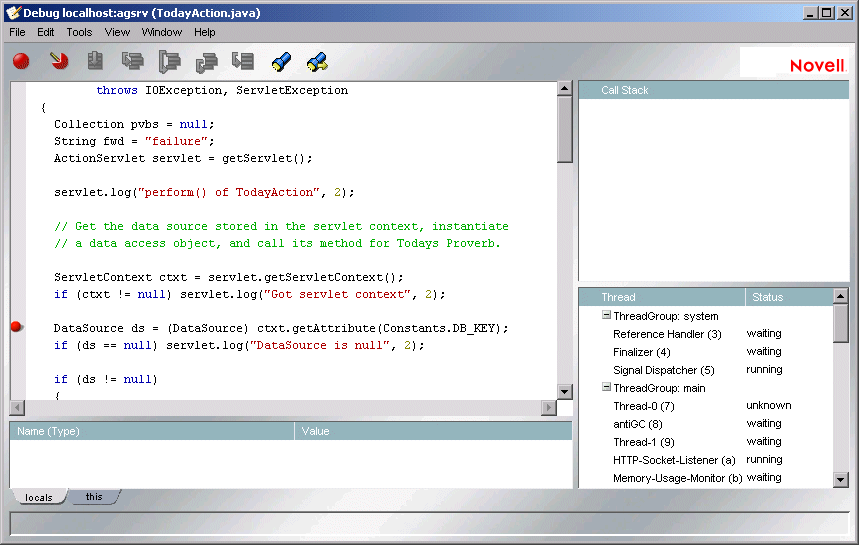Click the 'ThreadGroup: system' label
This screenshot has width=859, height=545.
(666, 316)
